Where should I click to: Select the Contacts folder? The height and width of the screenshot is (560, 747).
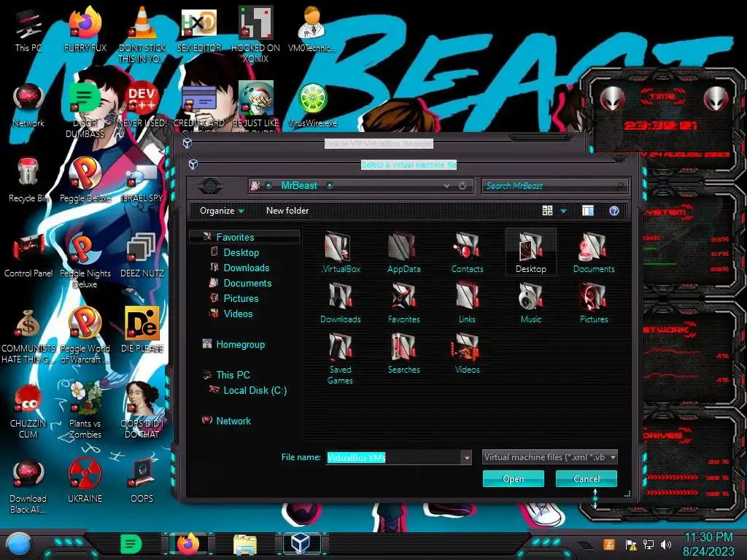point(467,252)
